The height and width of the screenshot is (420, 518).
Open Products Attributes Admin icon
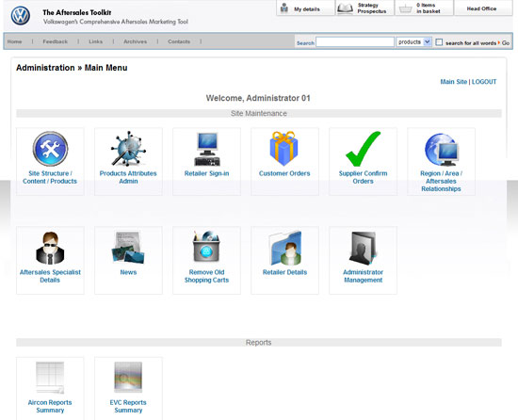click(x=128, y=149)
